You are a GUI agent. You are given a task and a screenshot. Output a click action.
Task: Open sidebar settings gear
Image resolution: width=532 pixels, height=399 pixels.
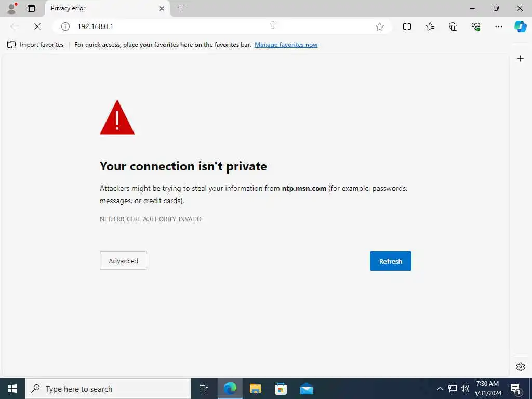[521, 367]
